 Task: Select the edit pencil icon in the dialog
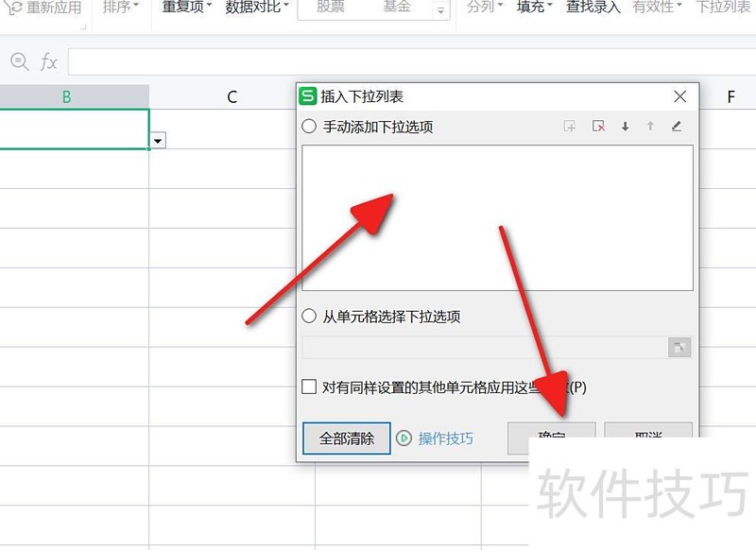pyautogui.click(x=677, y=127)
